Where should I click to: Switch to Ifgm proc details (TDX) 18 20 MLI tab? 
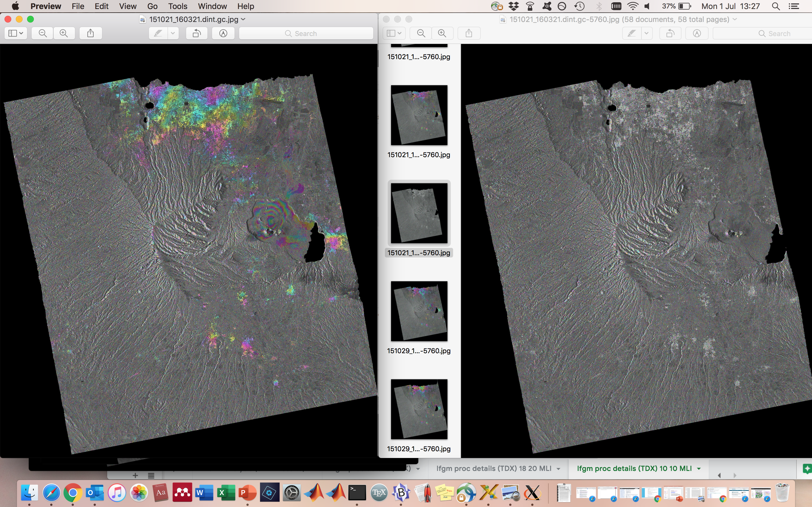(494, 468)
